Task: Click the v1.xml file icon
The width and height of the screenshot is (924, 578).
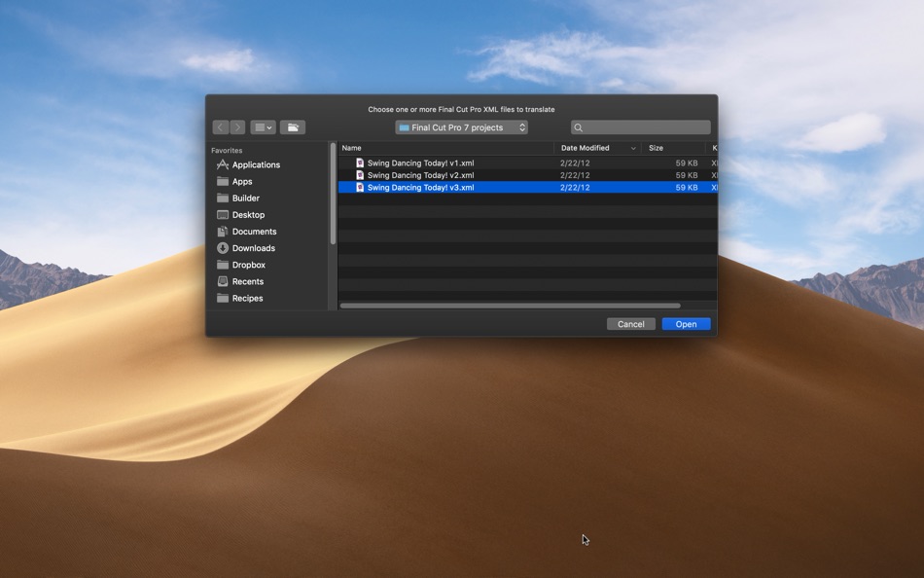Action: click(360, 163)
